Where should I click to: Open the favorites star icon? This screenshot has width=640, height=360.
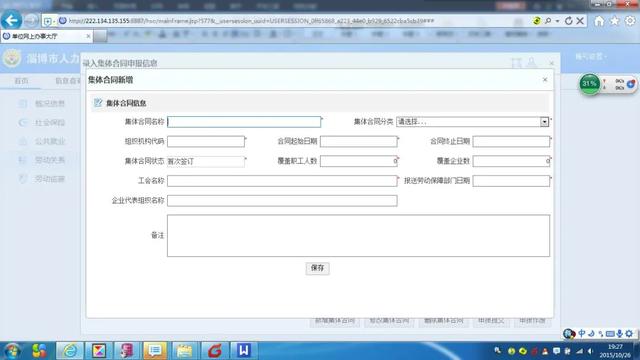click(x=614, y=21)
